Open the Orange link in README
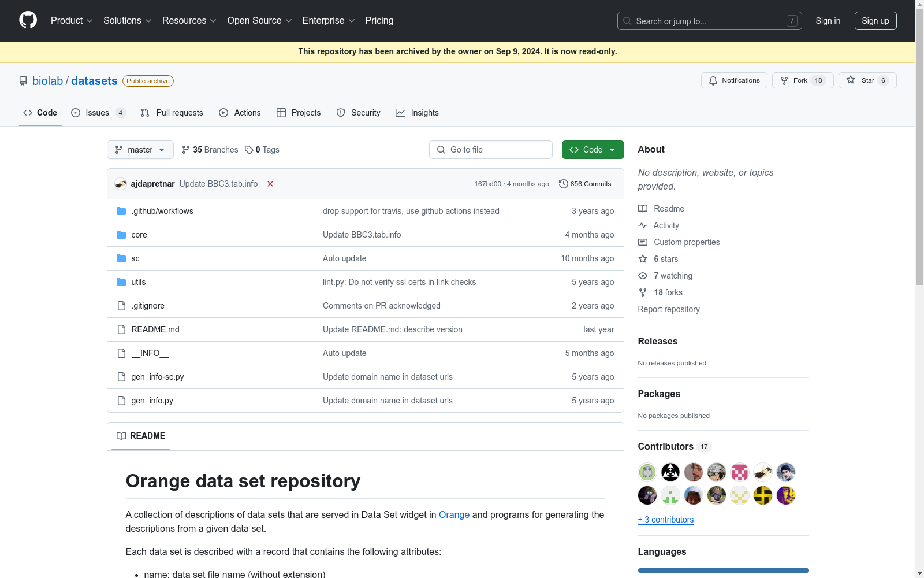This screenshot has width=924, height=578. click(454, 514)
